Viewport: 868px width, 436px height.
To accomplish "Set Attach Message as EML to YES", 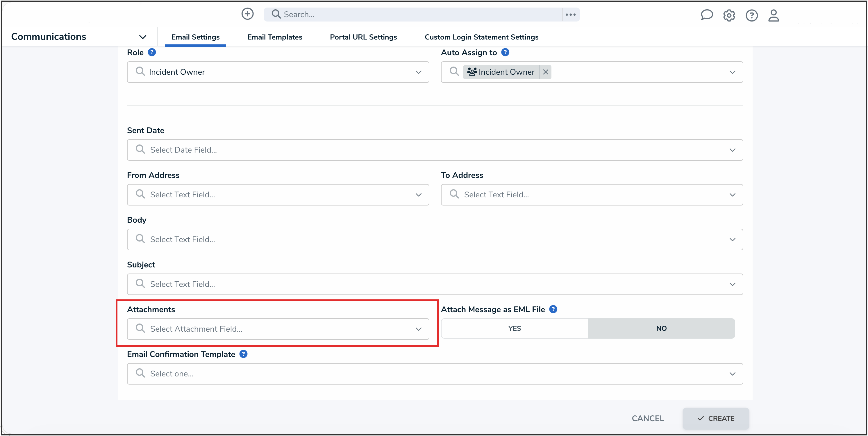I will [x=514, y=328].
